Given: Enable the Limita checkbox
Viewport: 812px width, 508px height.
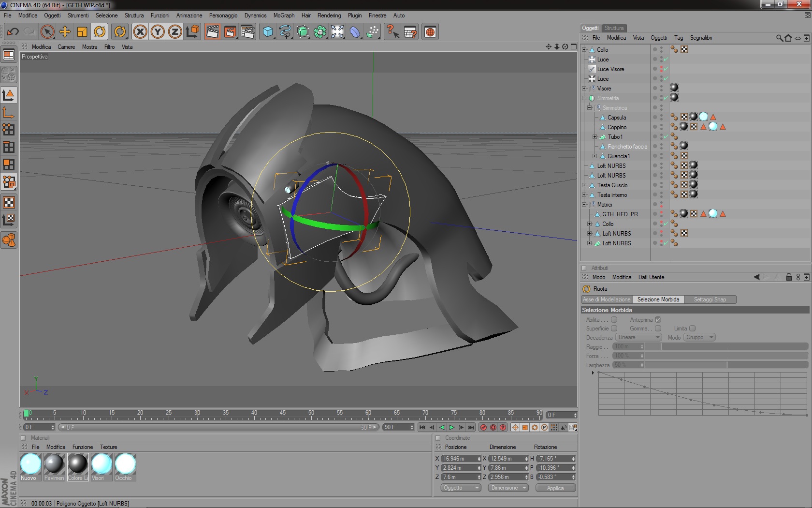Looking at the screenshot, I should click(x=692, y=329).
